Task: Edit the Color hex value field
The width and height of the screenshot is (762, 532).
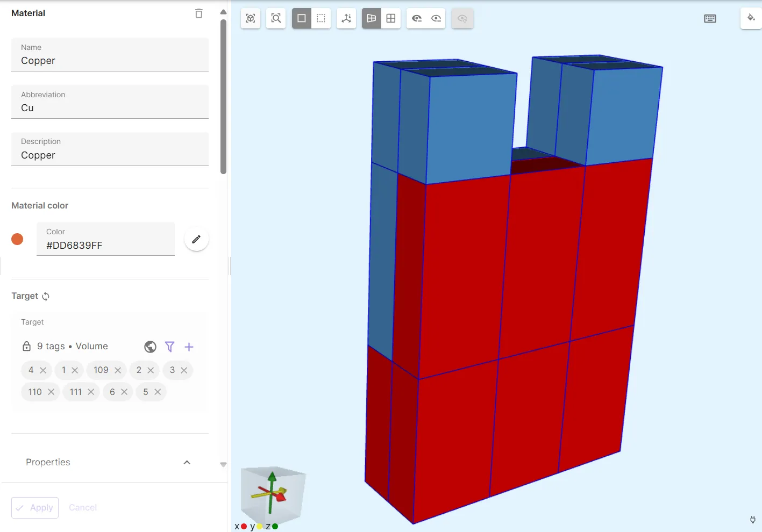Action: coord(106,239)
